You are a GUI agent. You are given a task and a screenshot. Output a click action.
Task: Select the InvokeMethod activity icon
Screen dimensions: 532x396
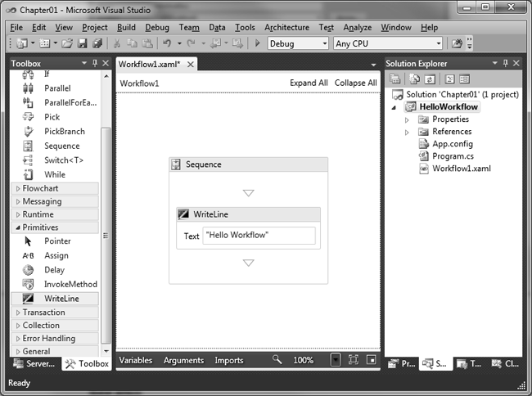coord(28,284)
